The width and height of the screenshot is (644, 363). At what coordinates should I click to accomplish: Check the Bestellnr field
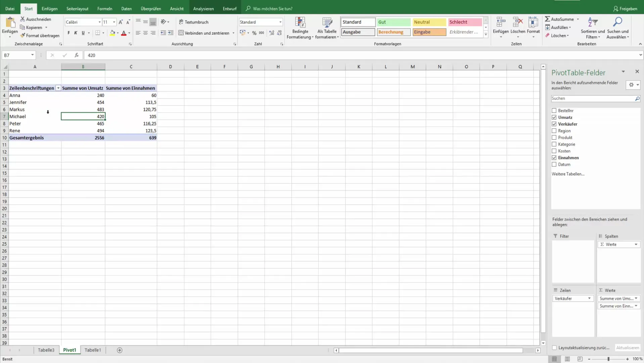point(554,111)
